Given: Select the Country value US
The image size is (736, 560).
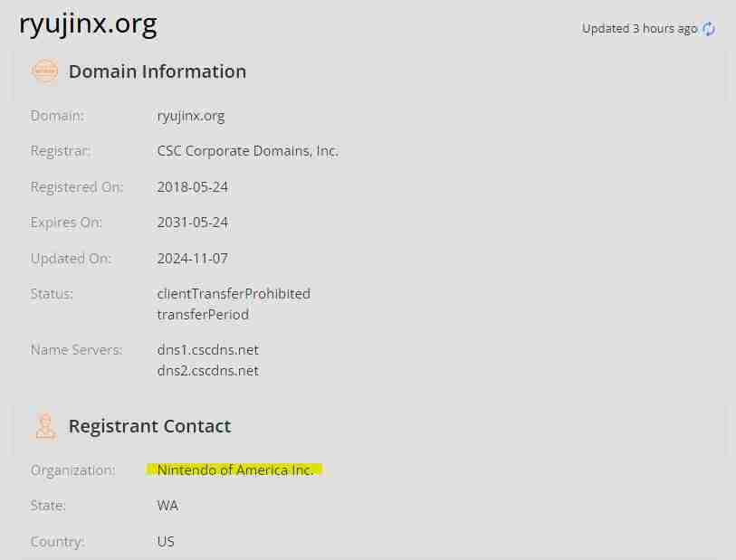Looking at the screenshot, I should (x=166, y=542).
